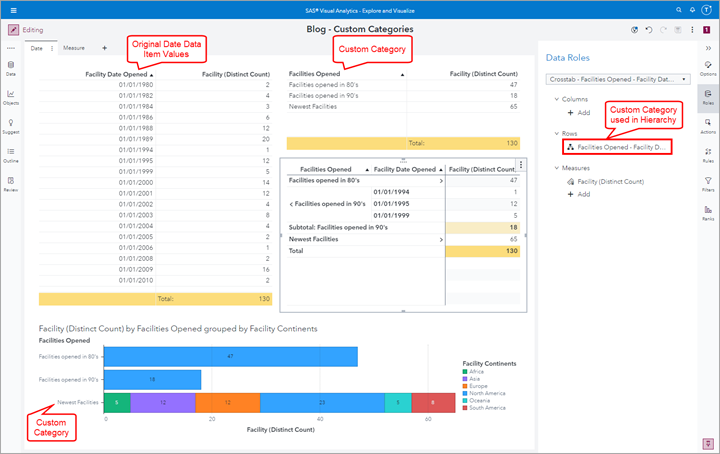720x454 pixels.
Task: Select Facilities Opened hierarchy in Rows
Action: pyautogui.click(x=617, y=147)
